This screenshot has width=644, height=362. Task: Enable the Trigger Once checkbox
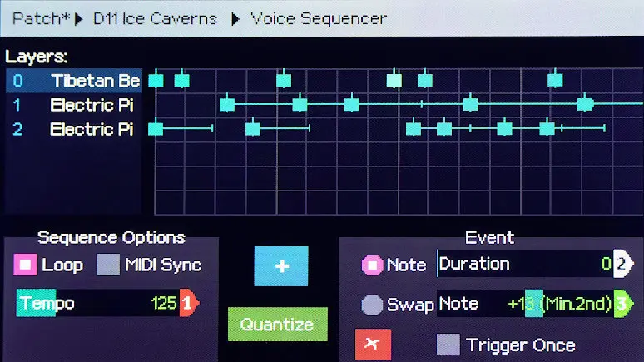pos(448,345)
